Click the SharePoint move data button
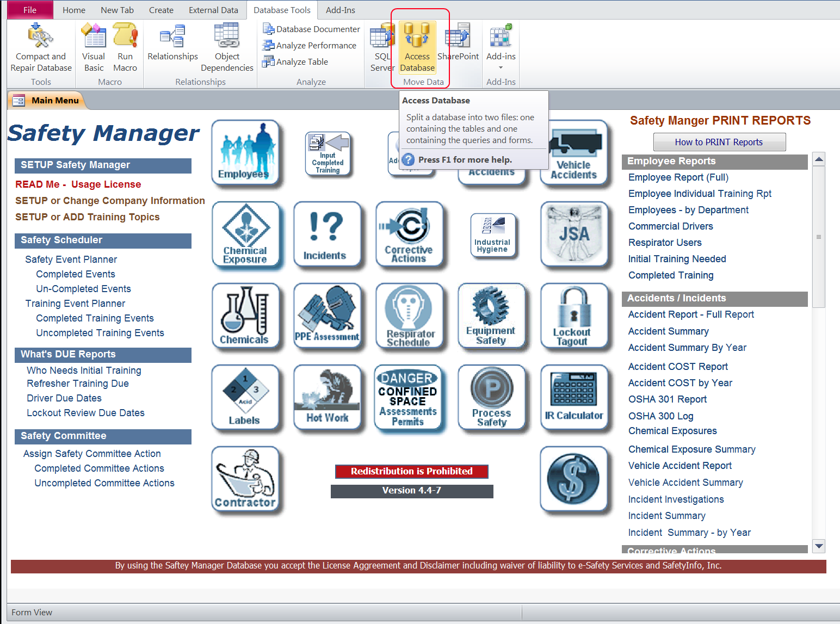 (x=458, y=42)
